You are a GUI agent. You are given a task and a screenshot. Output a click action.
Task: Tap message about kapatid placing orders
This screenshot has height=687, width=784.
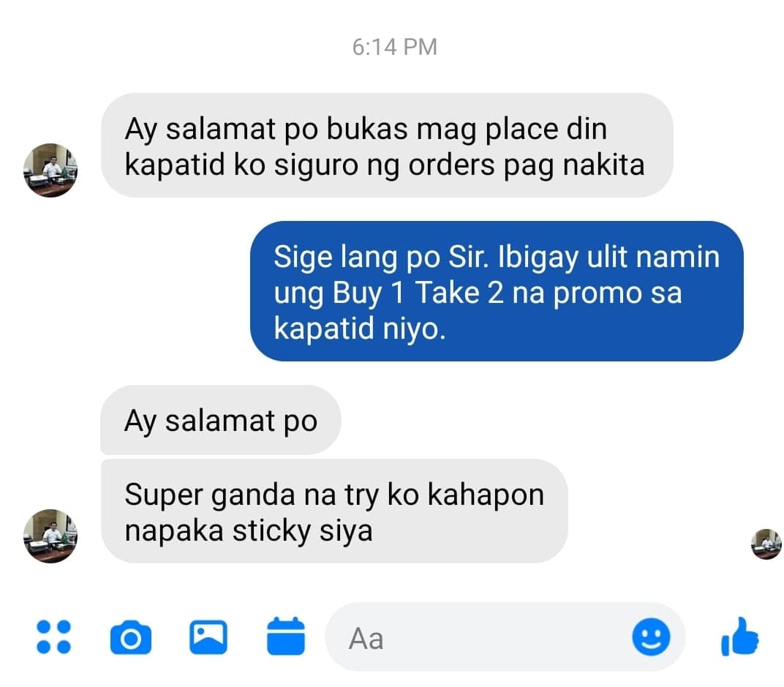(x=387, y=145)
